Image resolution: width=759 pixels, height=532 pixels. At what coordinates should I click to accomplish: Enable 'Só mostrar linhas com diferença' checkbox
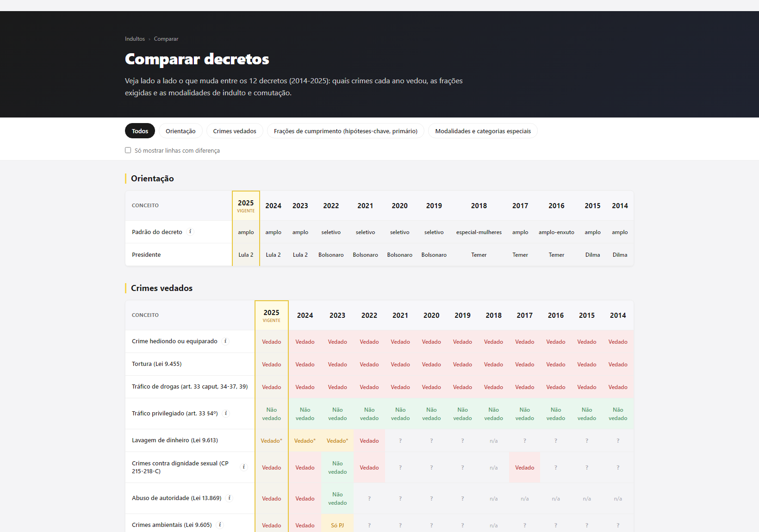[128, 150]
